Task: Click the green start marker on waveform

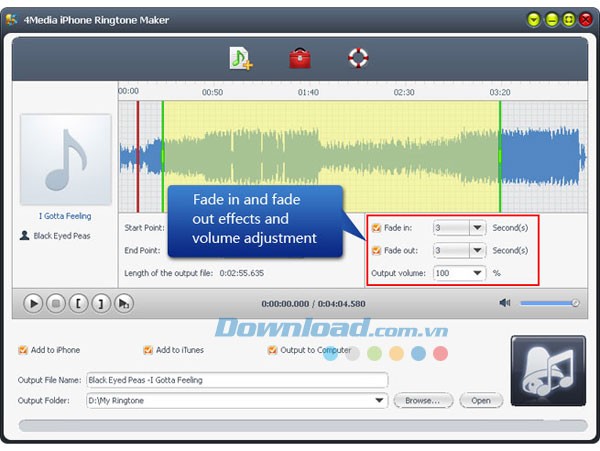Action: coord(163,156)
